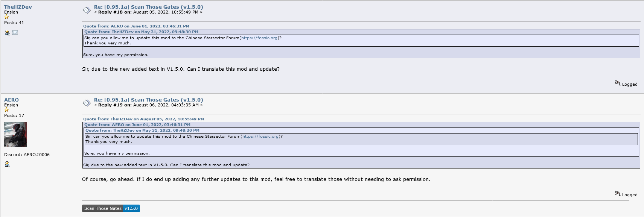
Task: Click the Logged IP icon in Reply #19
Action: 617,193
